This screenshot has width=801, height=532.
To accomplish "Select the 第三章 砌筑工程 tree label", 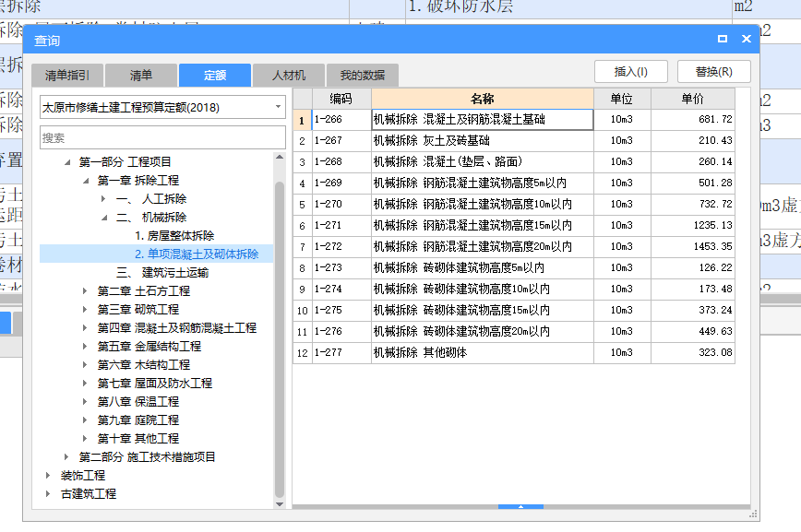I will [137, 310].
